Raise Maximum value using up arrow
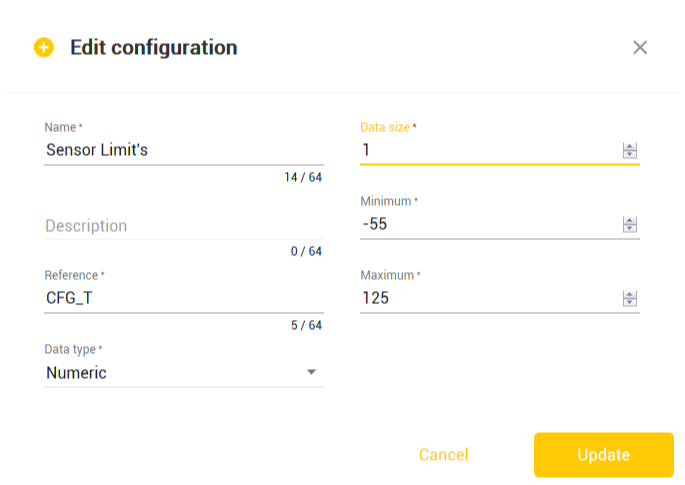Screen dimensions: 685x485 (630, 294)
